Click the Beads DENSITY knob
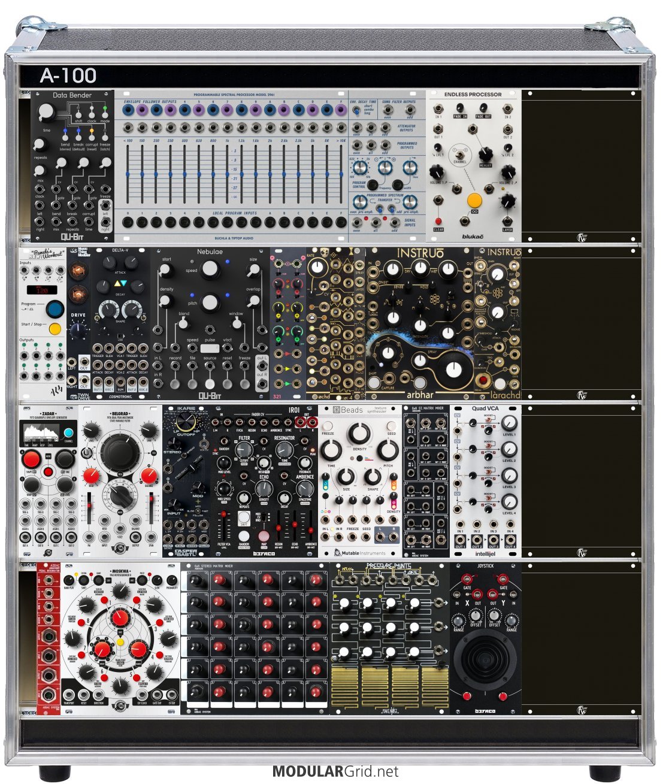This screenshot has height=784, width=672. click(359, 432)
